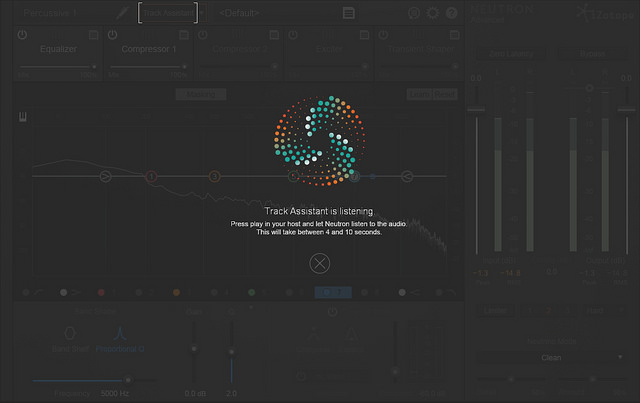Open the Hard limiter character dropdown
This screenshot has width=640, height=403.
604,310
